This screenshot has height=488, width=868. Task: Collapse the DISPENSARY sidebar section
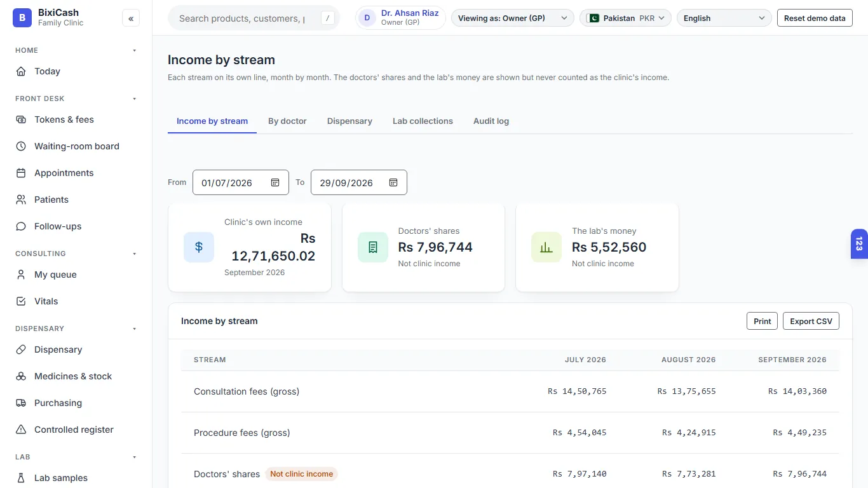(134, 329)
